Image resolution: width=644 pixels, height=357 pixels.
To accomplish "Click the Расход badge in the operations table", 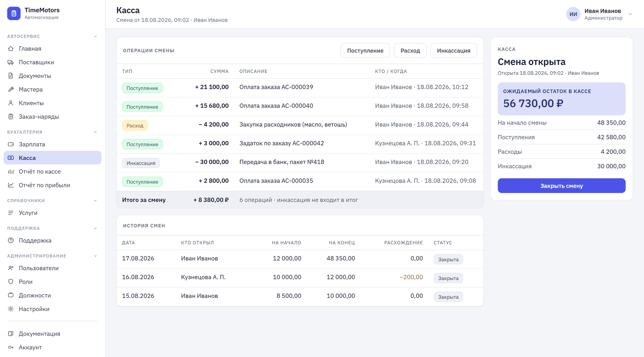I will pyautogui.click(x=135, y=126).
